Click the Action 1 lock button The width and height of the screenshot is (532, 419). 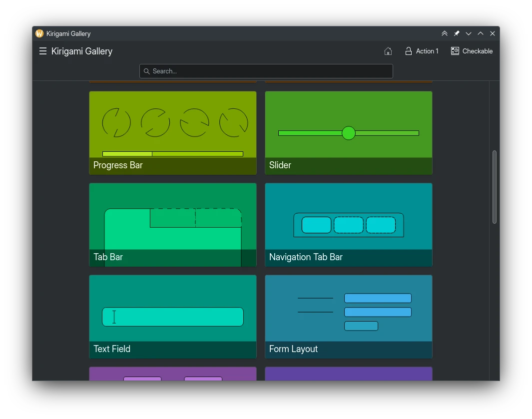tap(422, 51)
